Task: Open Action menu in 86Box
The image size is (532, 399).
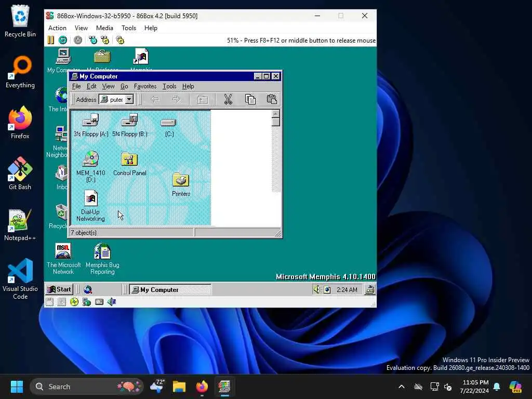Action: [x=57, y=28]
